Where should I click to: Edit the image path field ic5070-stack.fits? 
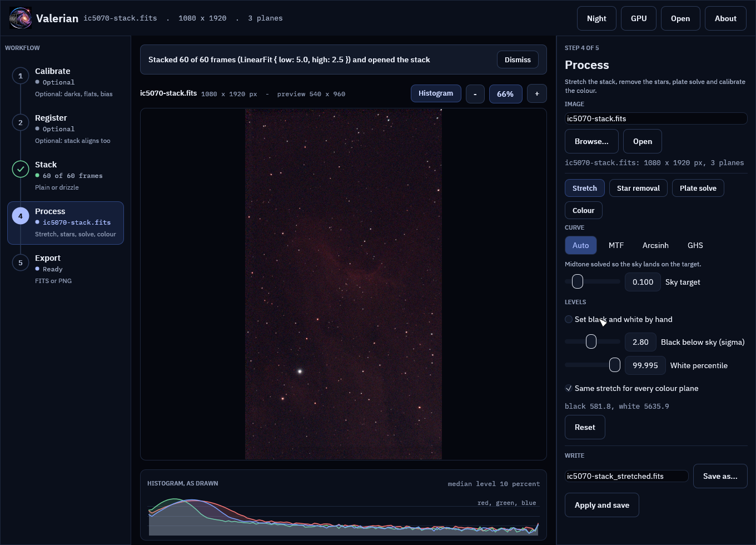[x=656, y=118]
